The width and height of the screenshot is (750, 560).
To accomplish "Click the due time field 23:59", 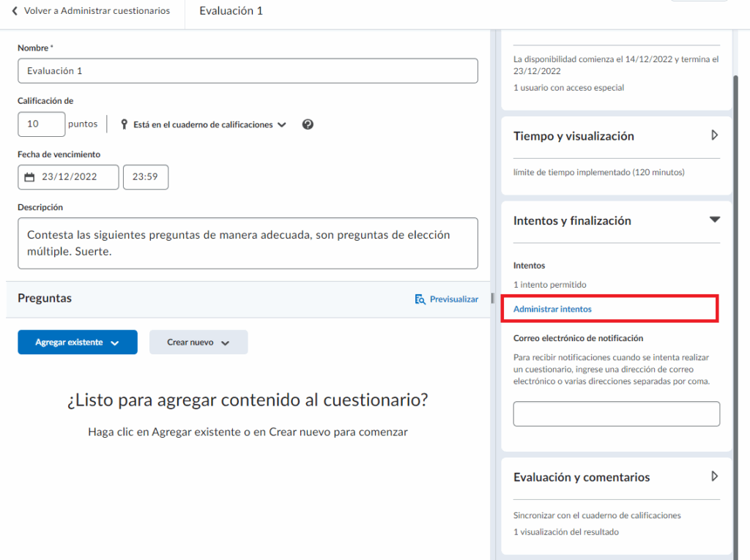I will (x=146, y=177).
